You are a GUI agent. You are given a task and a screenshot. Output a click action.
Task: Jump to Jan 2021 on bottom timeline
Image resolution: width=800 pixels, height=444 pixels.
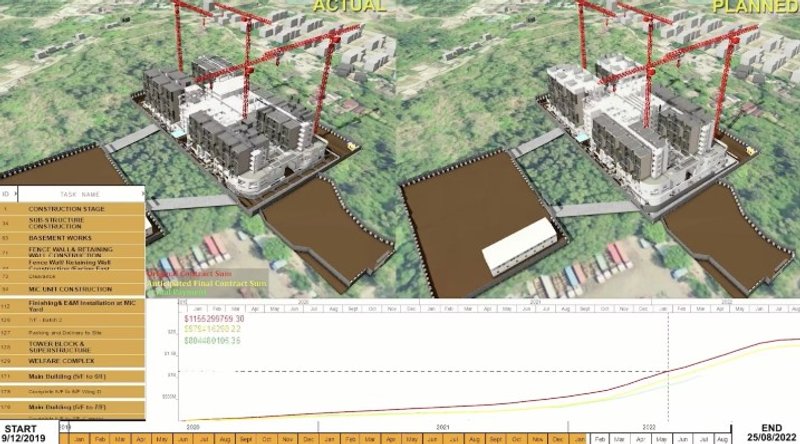pyautogui.click(x=329, y=439)
